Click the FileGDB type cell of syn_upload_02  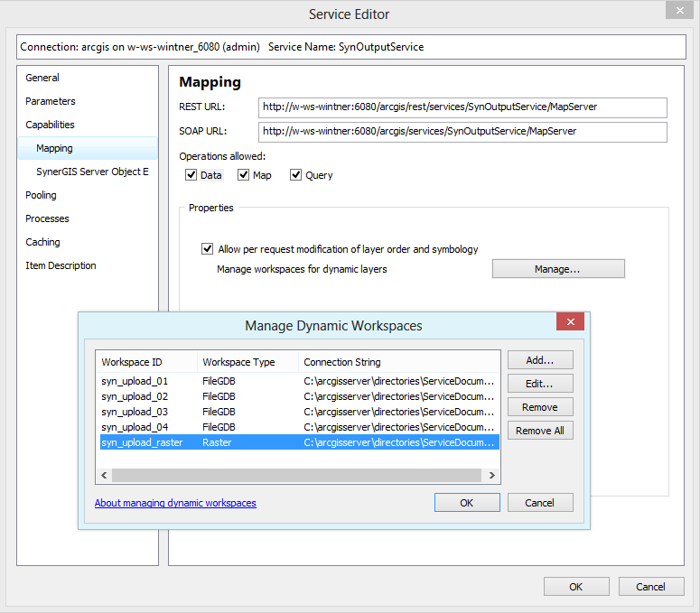[219, 396]
